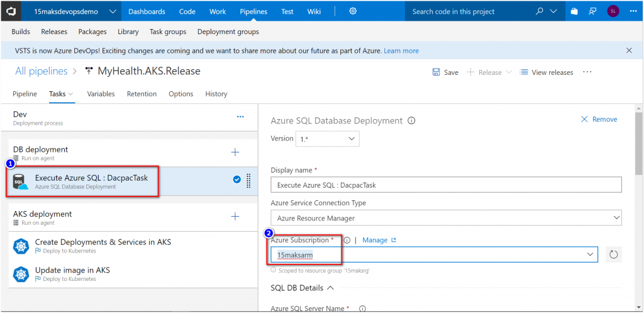Refresh the Azure Subscription list
Screen dimensions: 644x313
point(614,254)
